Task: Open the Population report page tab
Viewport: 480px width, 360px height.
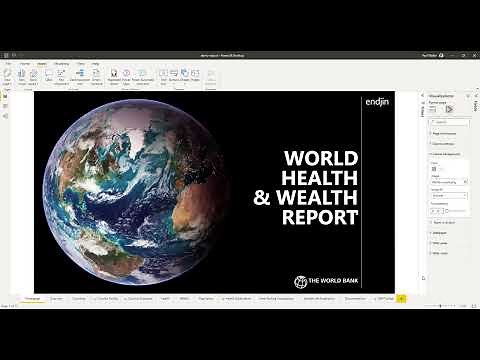Action: coord(206,299)
